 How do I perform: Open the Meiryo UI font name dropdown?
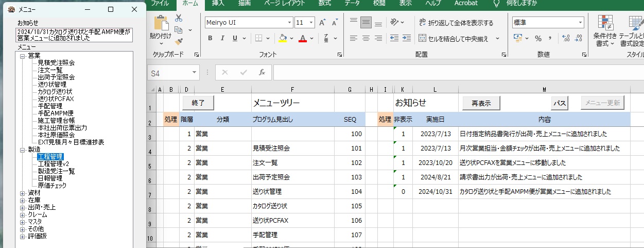[x=290, y=23]
